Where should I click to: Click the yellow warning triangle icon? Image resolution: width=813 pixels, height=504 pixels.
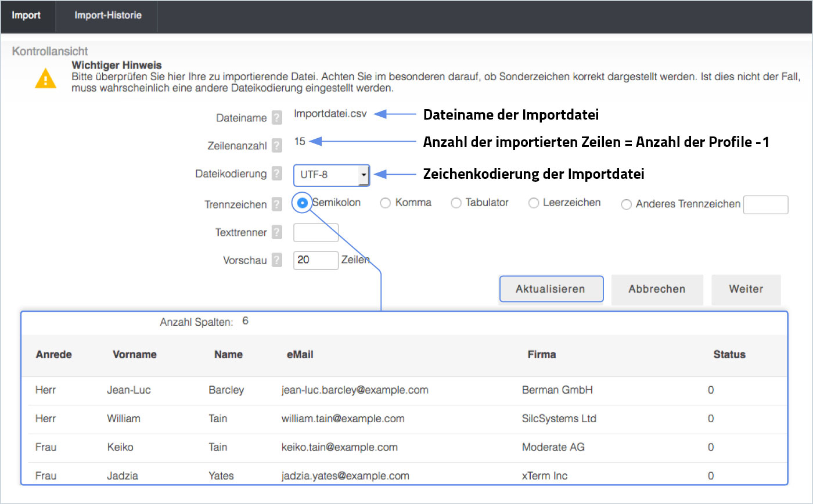[x=45, y=78]
